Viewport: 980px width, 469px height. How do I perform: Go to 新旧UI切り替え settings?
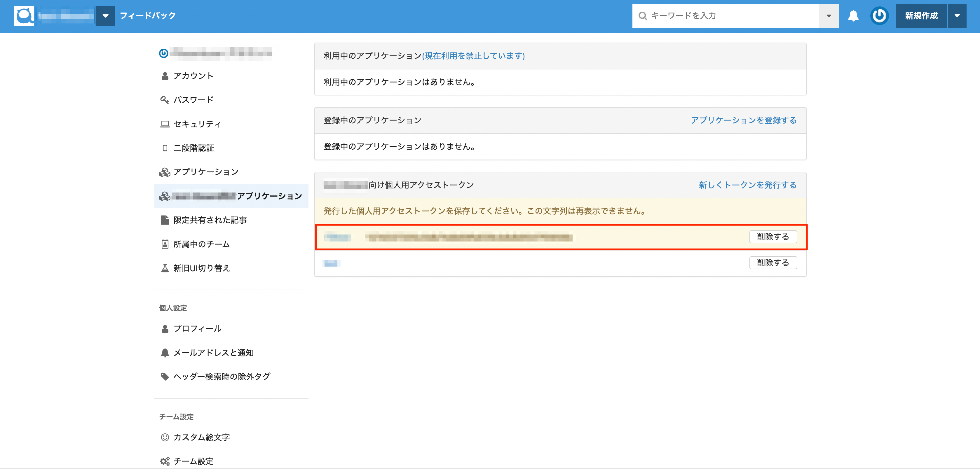(x=202, y=268)
